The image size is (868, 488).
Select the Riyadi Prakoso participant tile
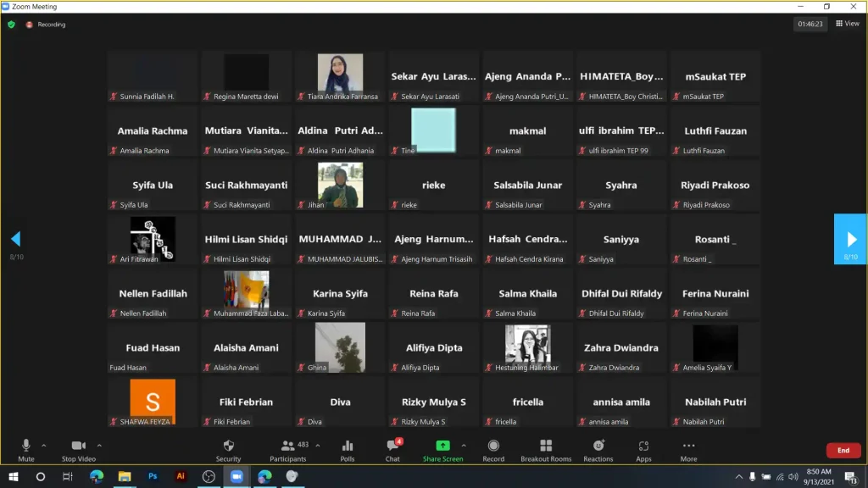pyautogui.click(x=715, y=186)
